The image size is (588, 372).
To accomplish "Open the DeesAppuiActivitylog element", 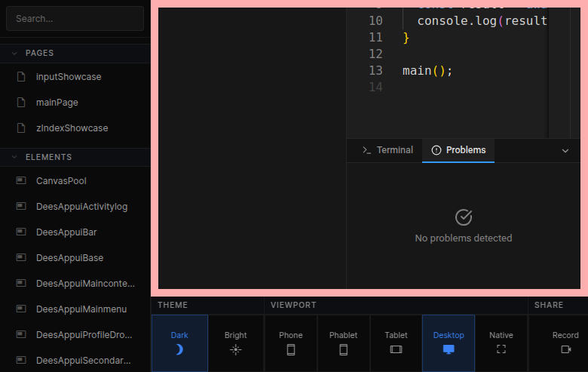I will 81,207.
